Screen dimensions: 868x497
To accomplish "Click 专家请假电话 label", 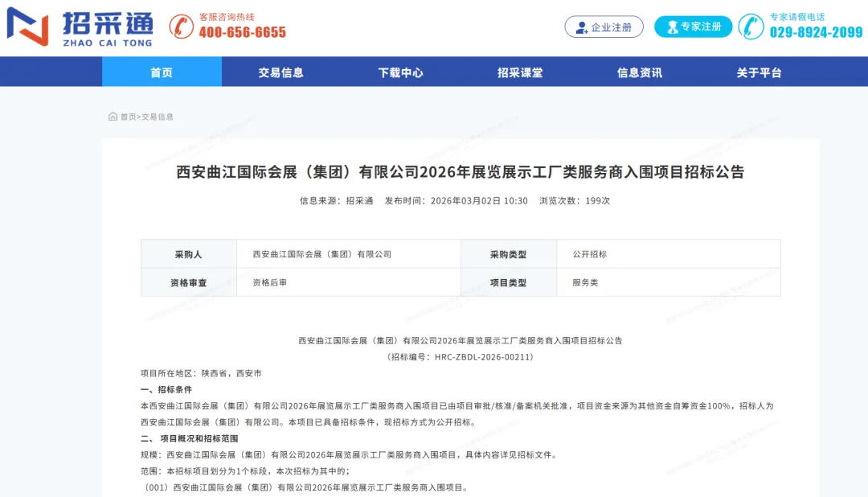I will click(x=797, y=17).
